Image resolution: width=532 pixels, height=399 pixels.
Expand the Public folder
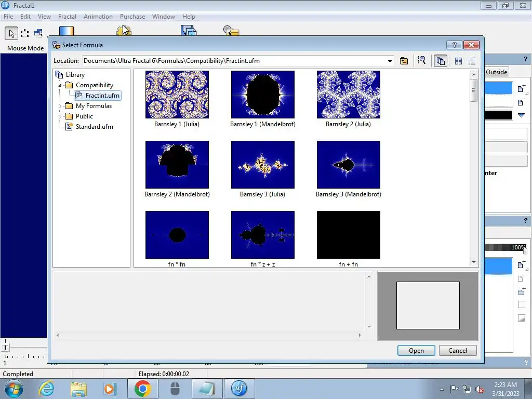[x=60, y=116]
